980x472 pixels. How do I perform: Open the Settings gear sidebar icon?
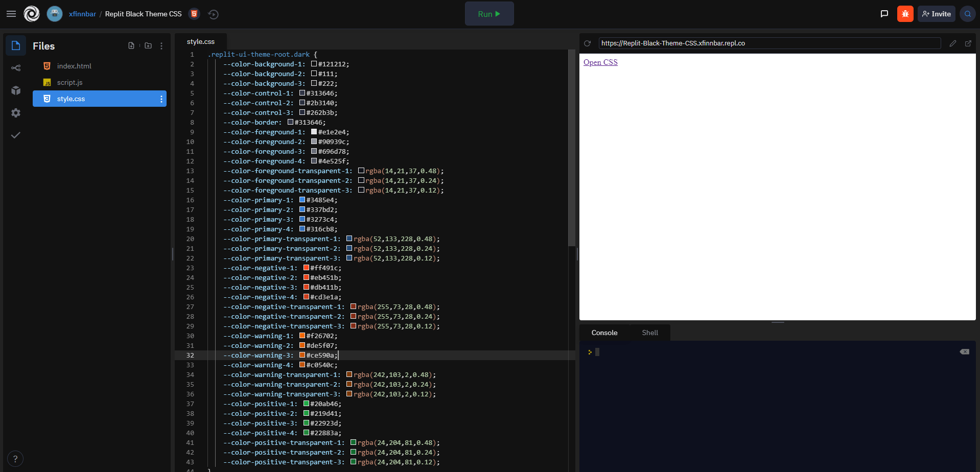click(x=16, y=113)
